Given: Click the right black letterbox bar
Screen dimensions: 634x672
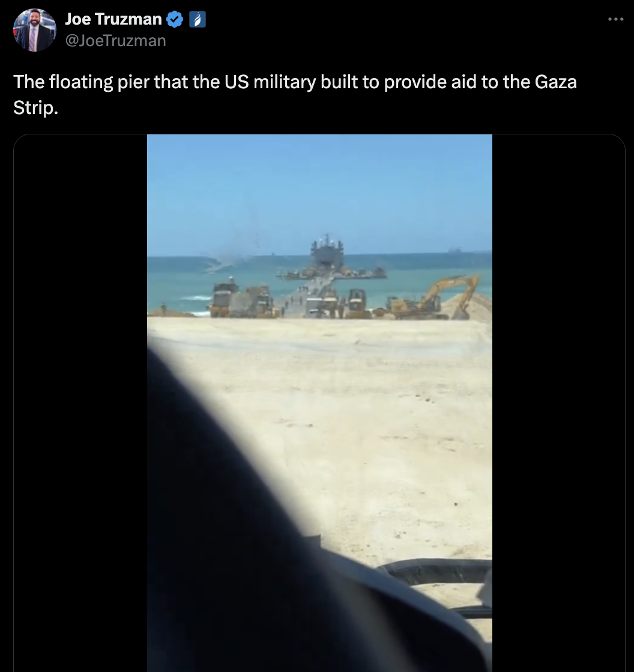Looking at the screenshot, I should click(x=558, y=403).
